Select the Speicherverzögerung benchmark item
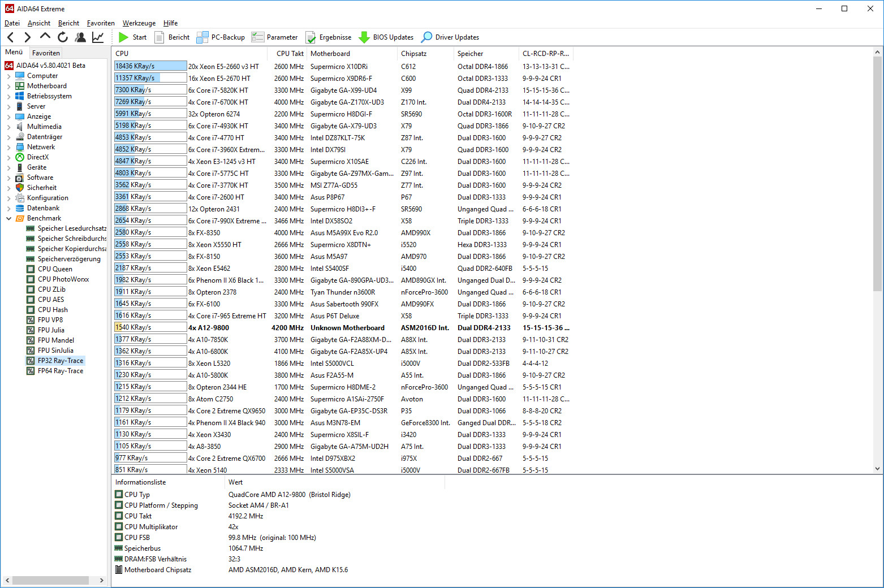884x588 pixels. [x=69, y=259]
